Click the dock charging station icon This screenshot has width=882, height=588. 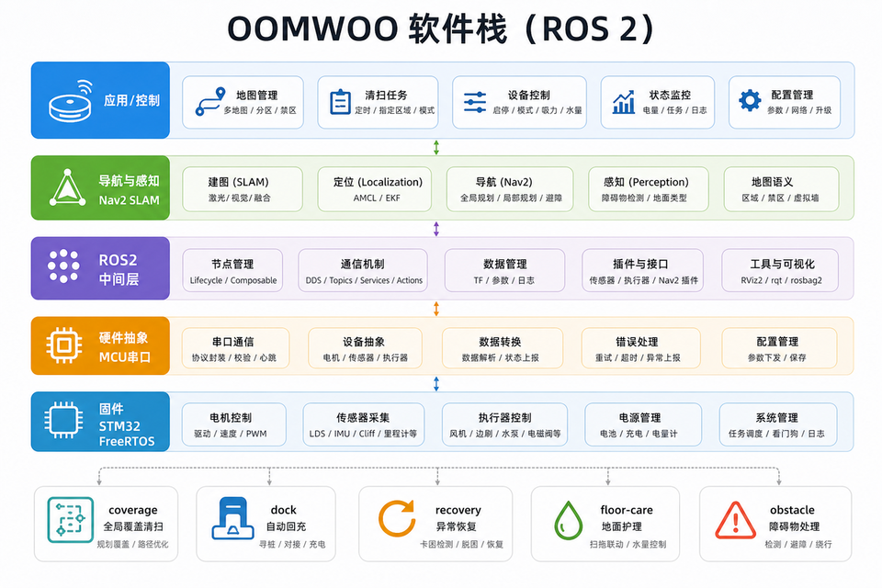[232, 518]
